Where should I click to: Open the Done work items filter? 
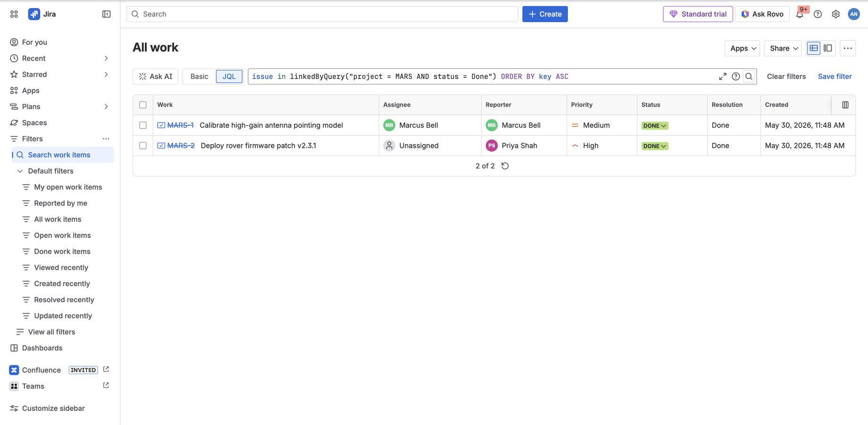[62, 251]
